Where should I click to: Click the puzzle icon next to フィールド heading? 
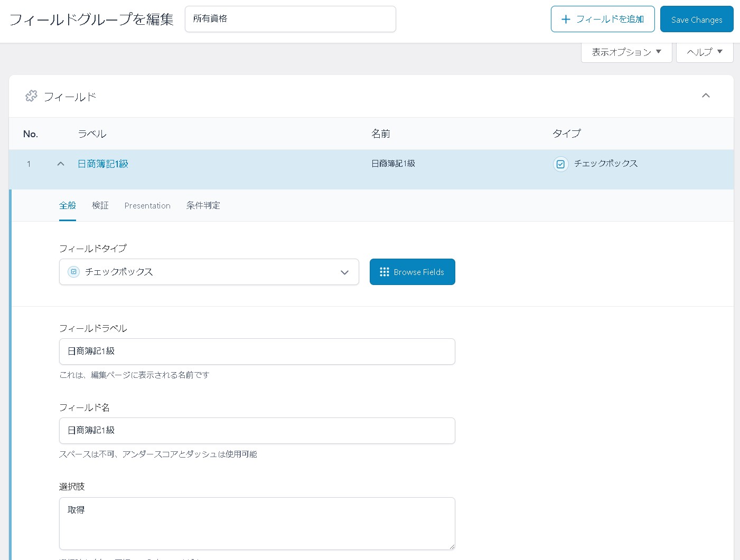[31, 96]
